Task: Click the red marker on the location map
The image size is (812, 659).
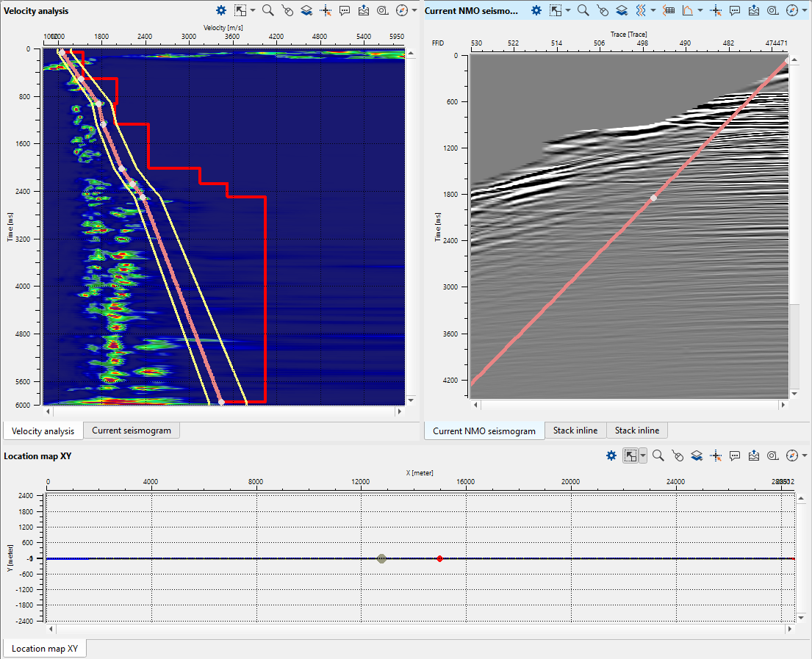Action: point(439,558)
